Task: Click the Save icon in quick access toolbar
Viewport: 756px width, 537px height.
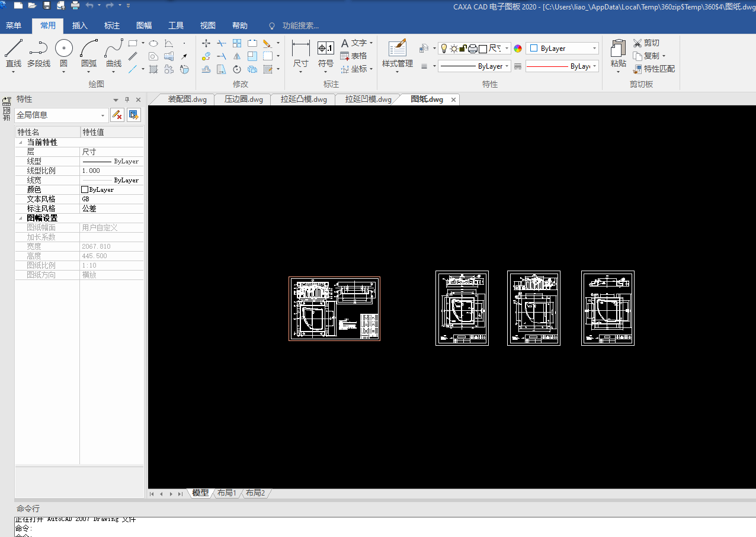Action: tap(46, 5)
